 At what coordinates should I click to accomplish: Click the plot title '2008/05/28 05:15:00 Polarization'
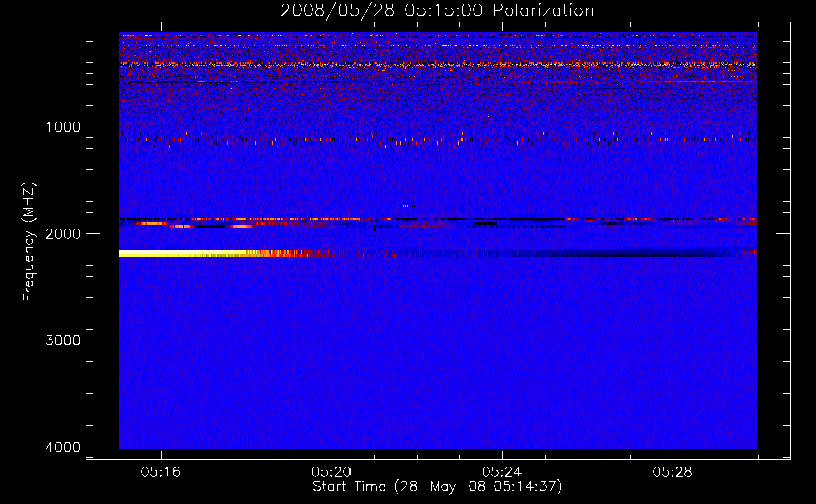pos(437,10)
